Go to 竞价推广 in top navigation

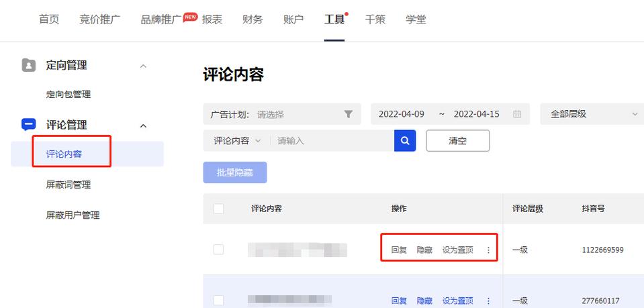[x=100, y=19]
